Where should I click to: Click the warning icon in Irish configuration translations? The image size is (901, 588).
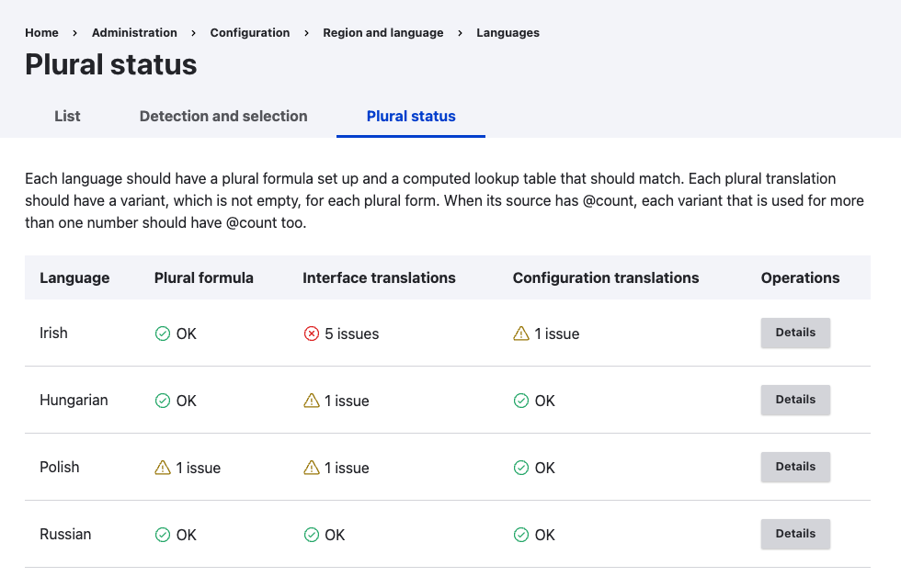521,334
